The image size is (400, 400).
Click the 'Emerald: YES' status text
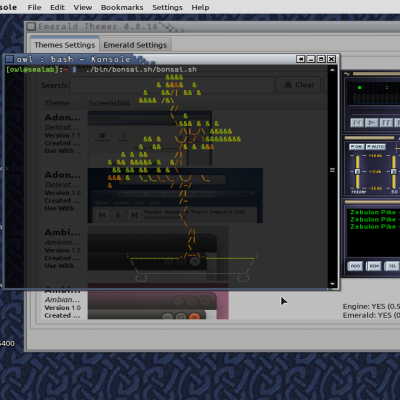tap(371, 315)
